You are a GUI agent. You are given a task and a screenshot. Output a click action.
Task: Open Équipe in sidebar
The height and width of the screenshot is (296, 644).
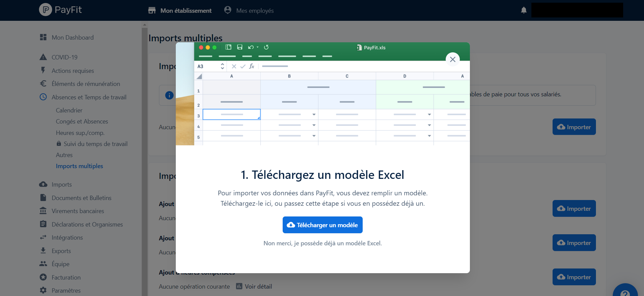coord(61,264)
